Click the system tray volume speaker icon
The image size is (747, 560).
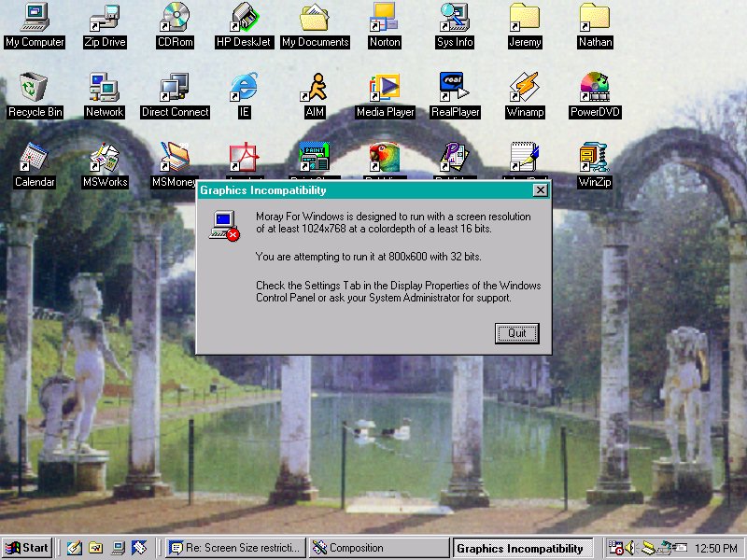[x=630, y=548]
